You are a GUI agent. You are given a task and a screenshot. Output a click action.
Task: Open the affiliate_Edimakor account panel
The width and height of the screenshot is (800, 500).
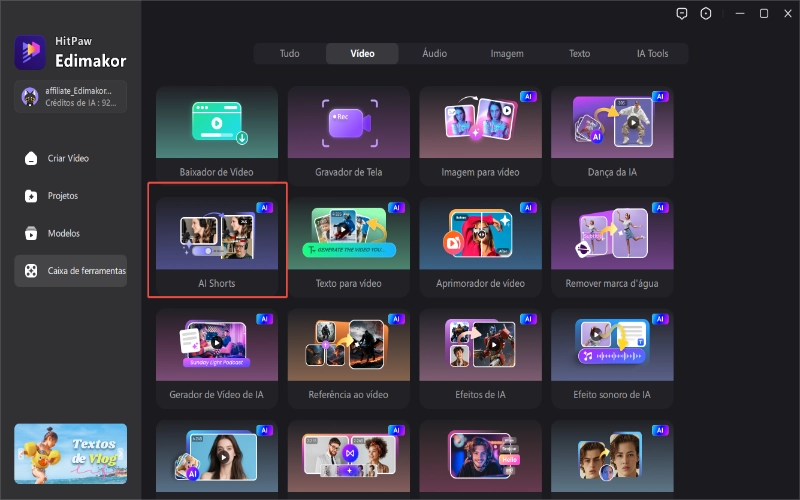coord(70,96)
